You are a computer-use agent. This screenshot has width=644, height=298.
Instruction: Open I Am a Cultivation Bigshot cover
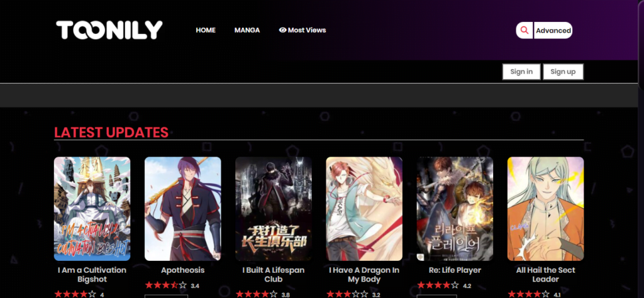tap(92, 209)
